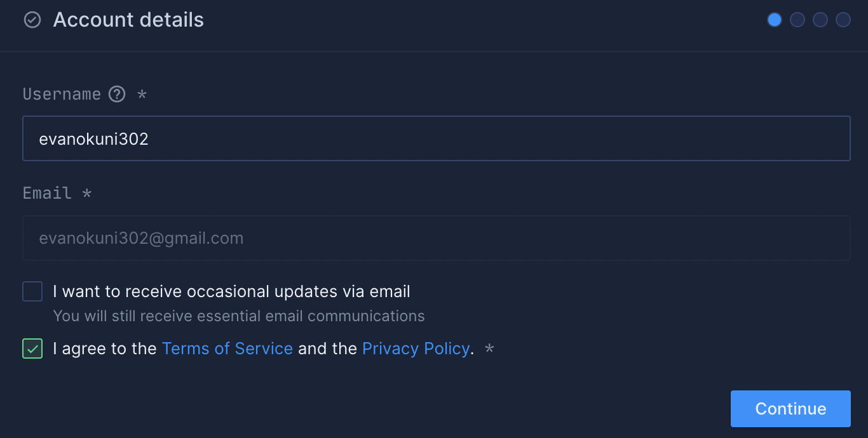Click the 'I want to receive occasional updates' label
The width and height of the screenshot is (868, 438).
pyautogui.click(x=231, y=292)
